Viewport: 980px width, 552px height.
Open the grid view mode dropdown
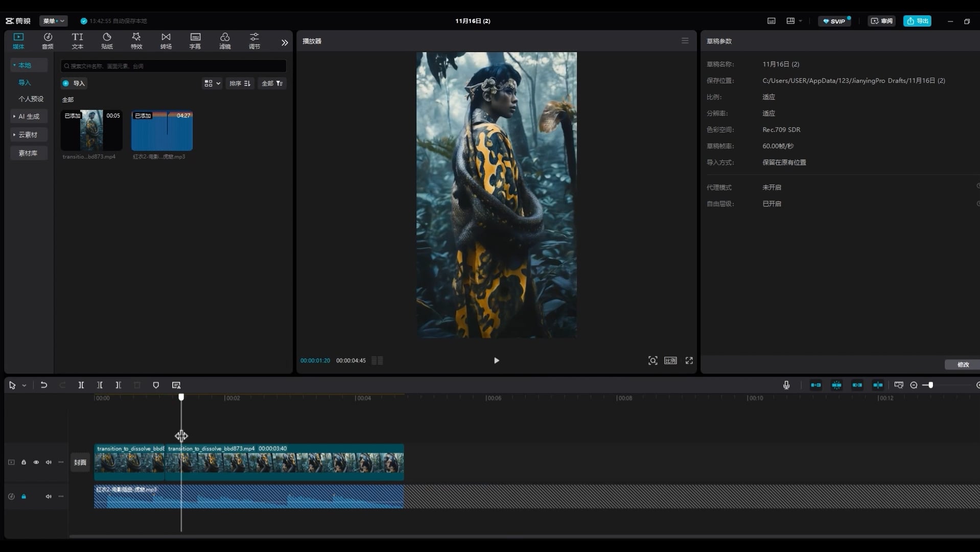point(212,83)
